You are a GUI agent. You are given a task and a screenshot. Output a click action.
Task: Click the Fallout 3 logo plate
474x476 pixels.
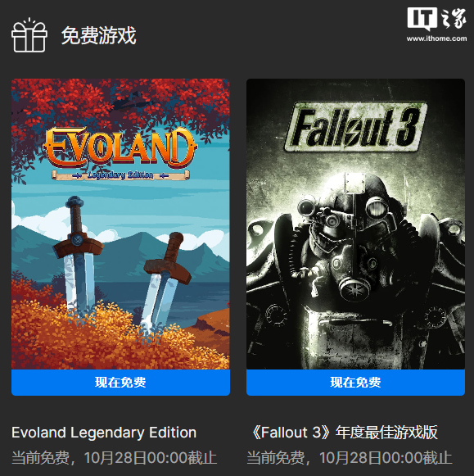[356, 127]
